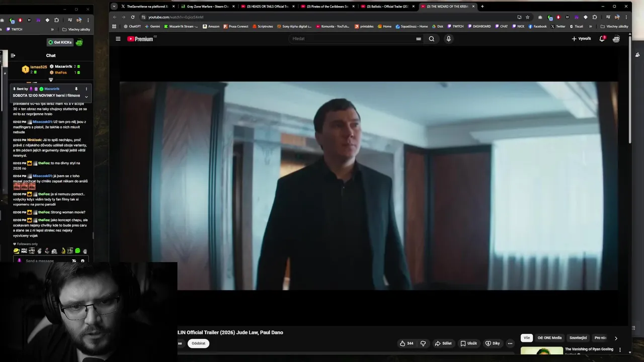
Task: Go to YouTube Premium home logo
Action: click(x=140, y=39)
